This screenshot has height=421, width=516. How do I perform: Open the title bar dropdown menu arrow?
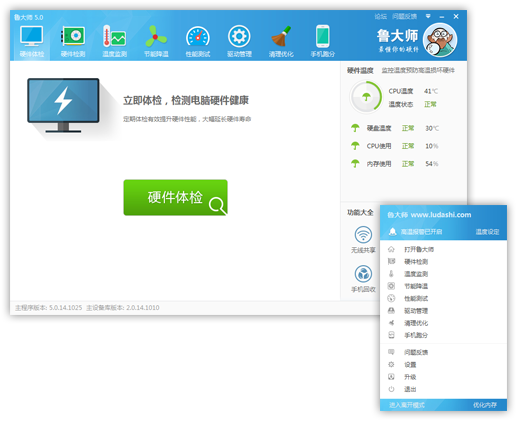click(x=428, y=16)
